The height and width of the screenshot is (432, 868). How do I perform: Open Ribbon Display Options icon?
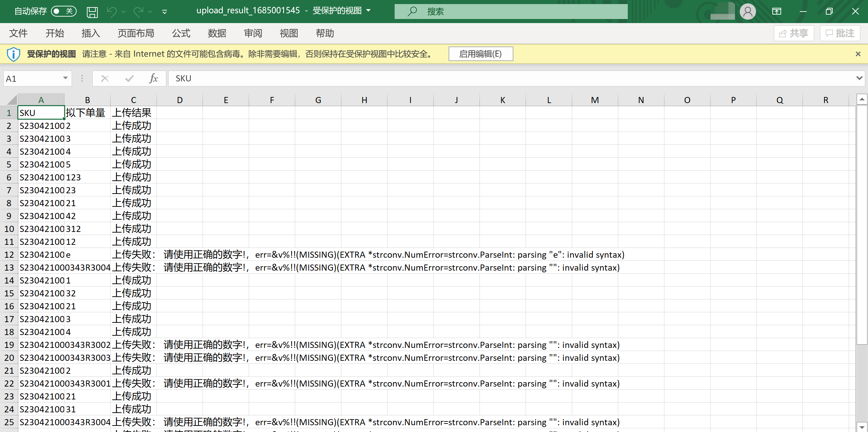coord(777,12)
